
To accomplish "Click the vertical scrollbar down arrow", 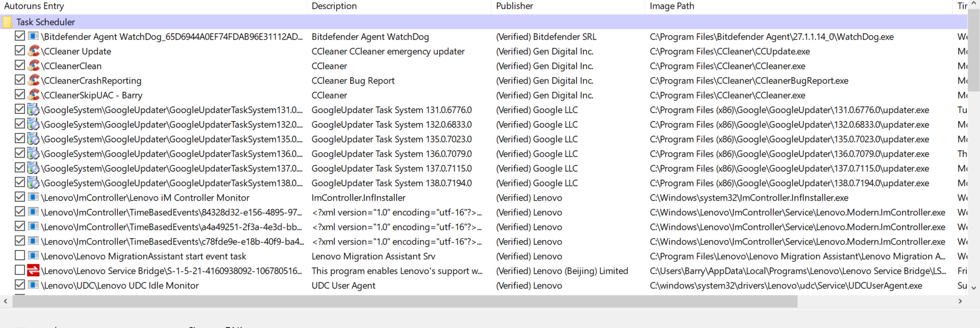I will 974,288.
